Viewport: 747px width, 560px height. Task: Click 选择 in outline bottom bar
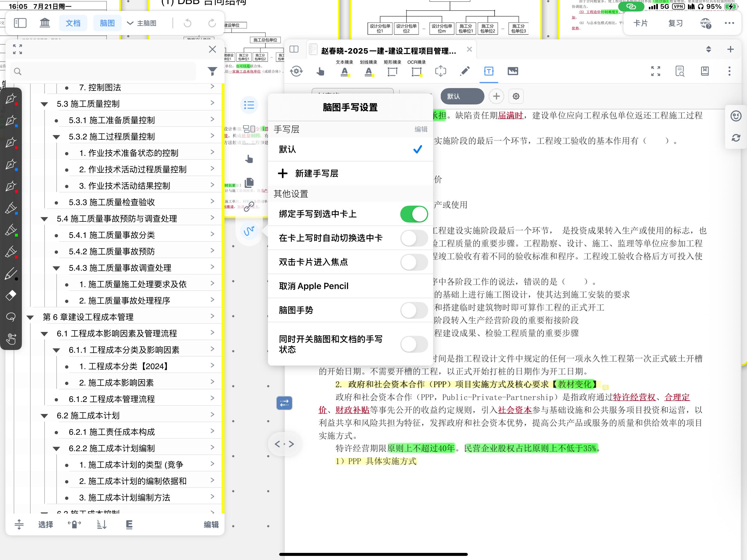(x=46, y=524)
